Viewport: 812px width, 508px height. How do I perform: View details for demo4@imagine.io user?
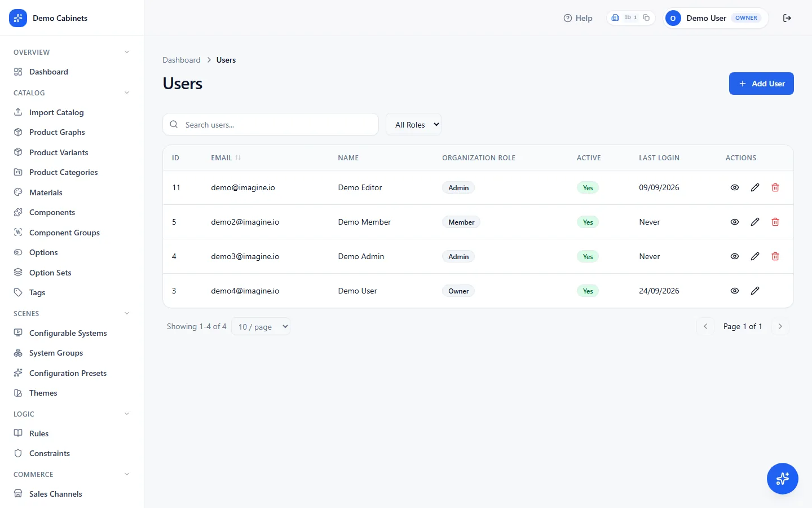(735, 291)
